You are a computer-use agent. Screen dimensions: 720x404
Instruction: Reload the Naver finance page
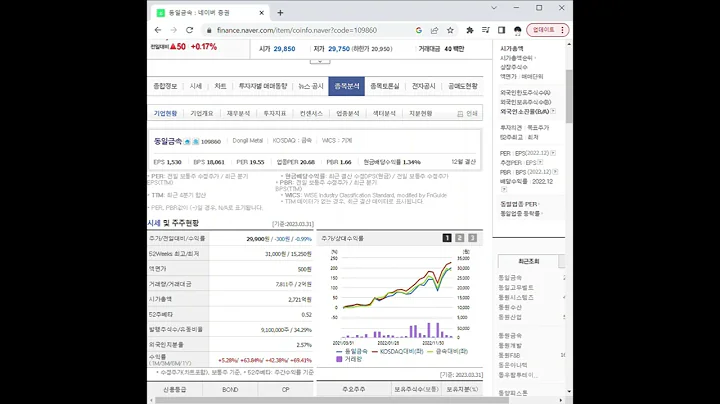click(x=189, y=30)
